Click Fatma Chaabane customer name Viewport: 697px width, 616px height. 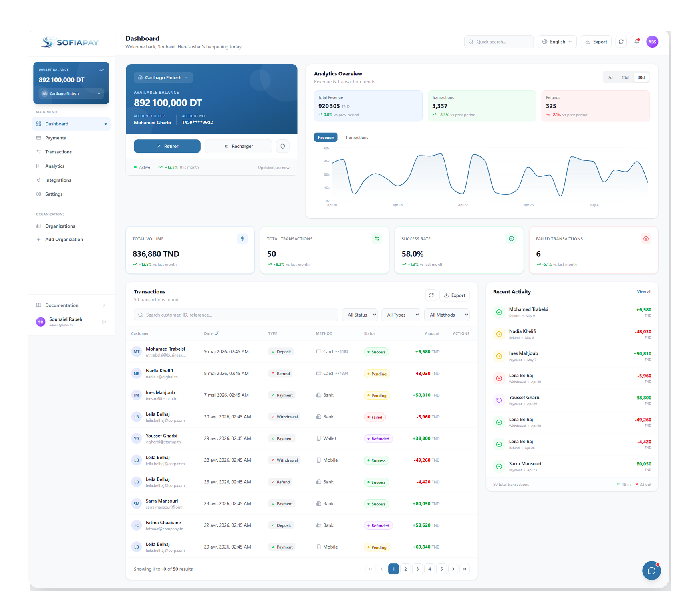[163, 523]
